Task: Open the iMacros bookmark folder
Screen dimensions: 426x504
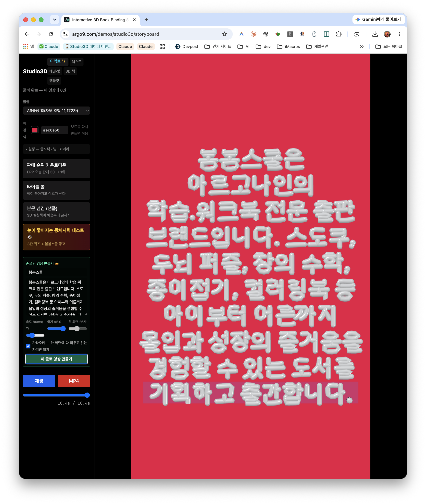Action: click(288, 46)
